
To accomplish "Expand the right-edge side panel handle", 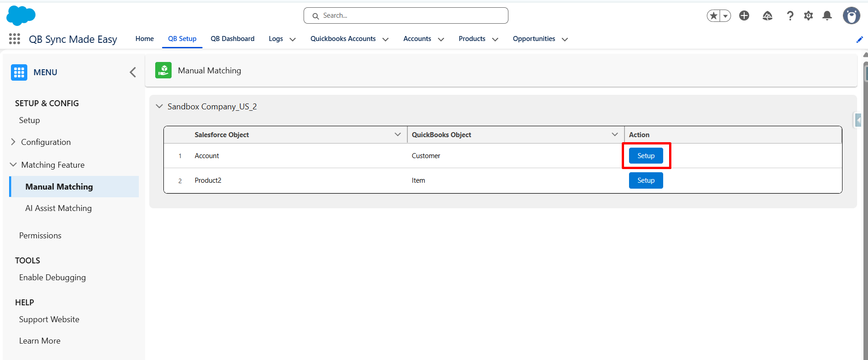I will [858, 120].
